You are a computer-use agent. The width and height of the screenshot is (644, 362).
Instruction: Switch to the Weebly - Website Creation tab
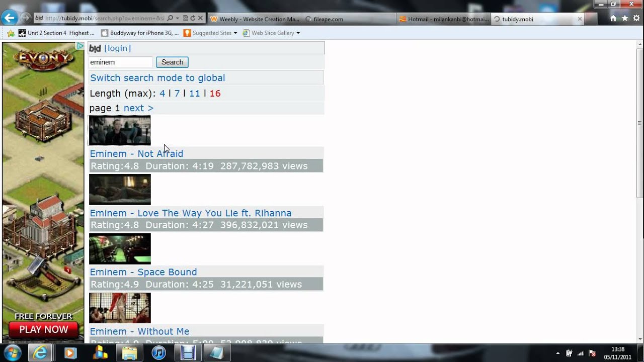click(254, 19)
